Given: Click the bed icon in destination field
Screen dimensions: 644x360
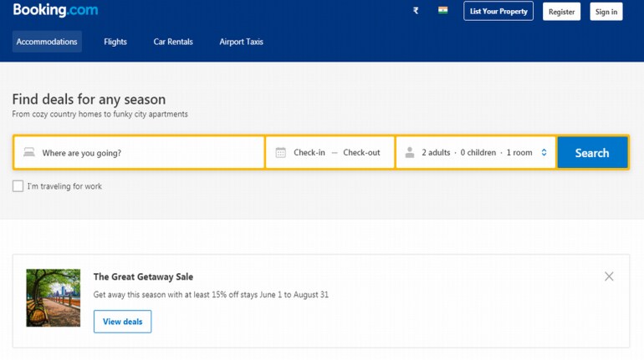Looking at the screenshot, I should click(29, 153).
